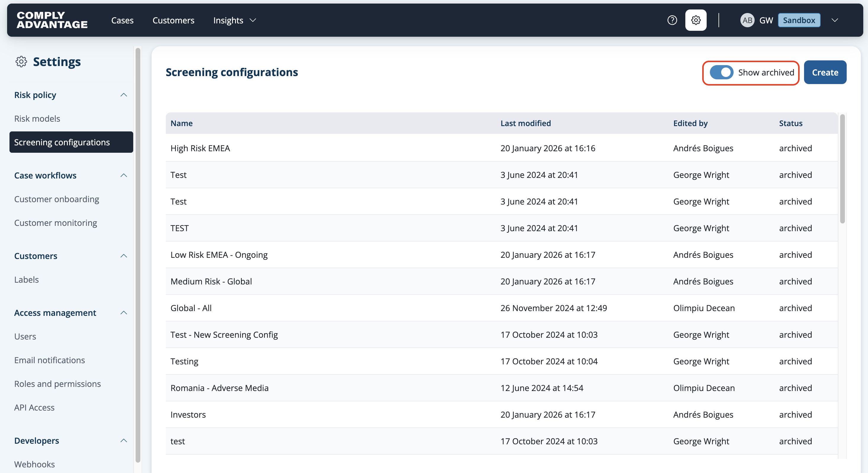Open Medium Risk - Global configuration
The width and height of the screenshot is (868, 473).
tap(502, 281)
